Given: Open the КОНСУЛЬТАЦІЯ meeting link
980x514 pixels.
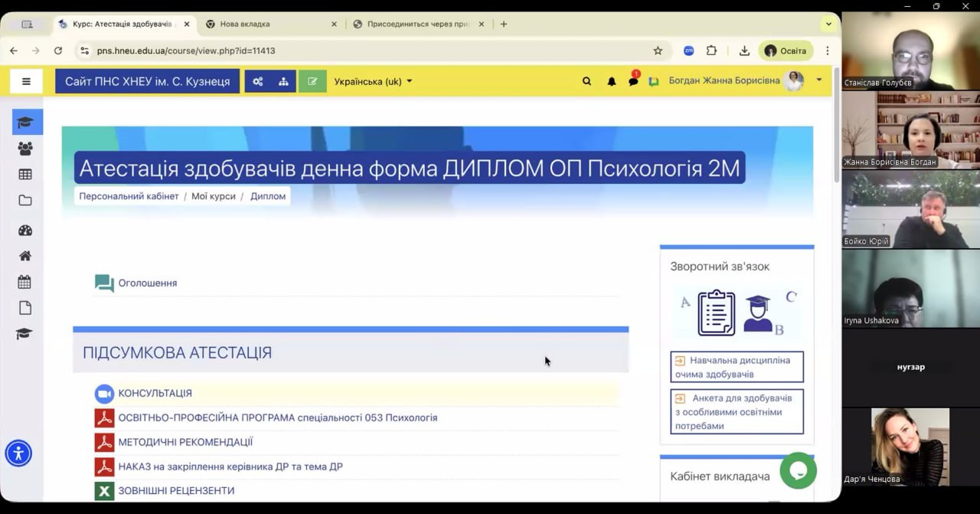Looking at the screenshot, I should pos(155,393).
